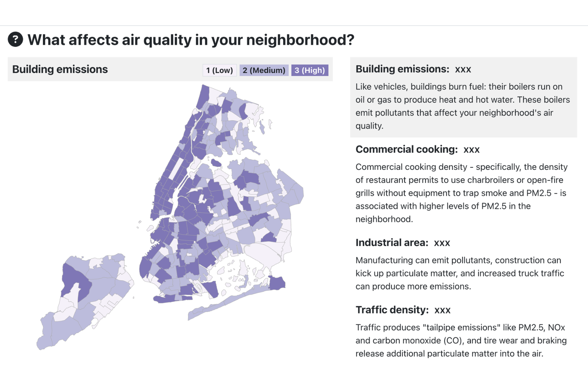The width and height of the screenshot is (588, 369).
Task: Select the Commercial cooking factor
Action: [x=406, y=149]
